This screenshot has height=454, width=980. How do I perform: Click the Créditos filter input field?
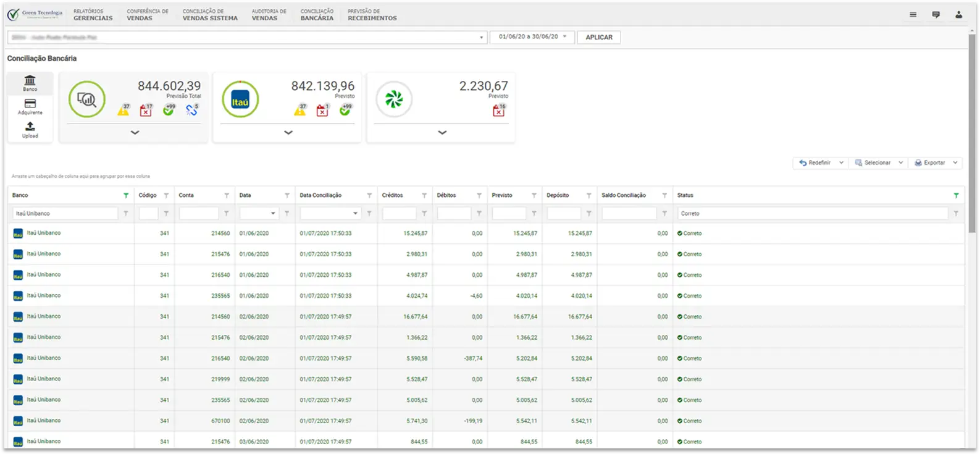pos(399,214)
